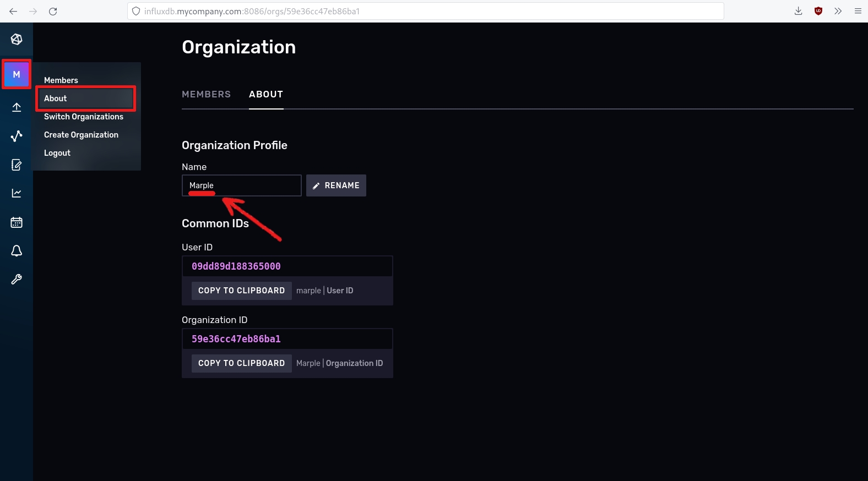Image resolution: width=868 pixels, height=481 pixels.
Task: Open the organization avatar M icon
Action: point(17,74)
